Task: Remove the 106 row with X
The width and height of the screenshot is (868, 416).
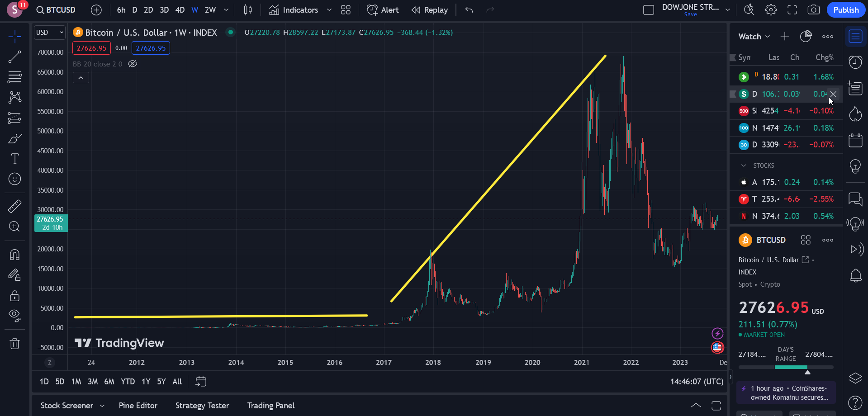Action: pyautogui.click(x=833, y=94)
